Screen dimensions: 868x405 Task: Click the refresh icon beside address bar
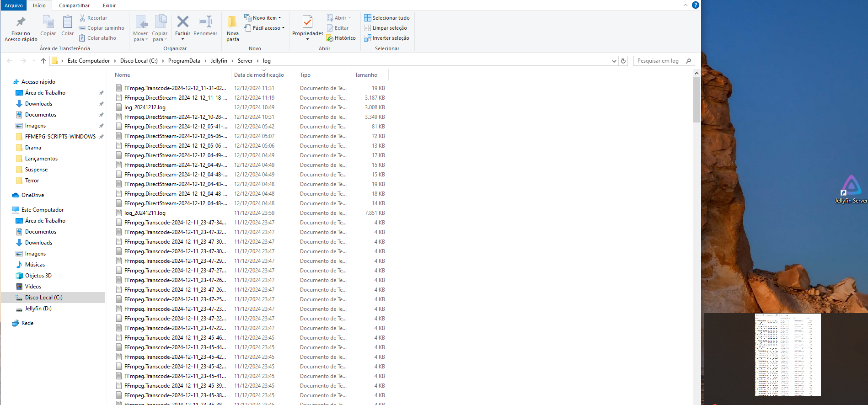pos(623,61)
